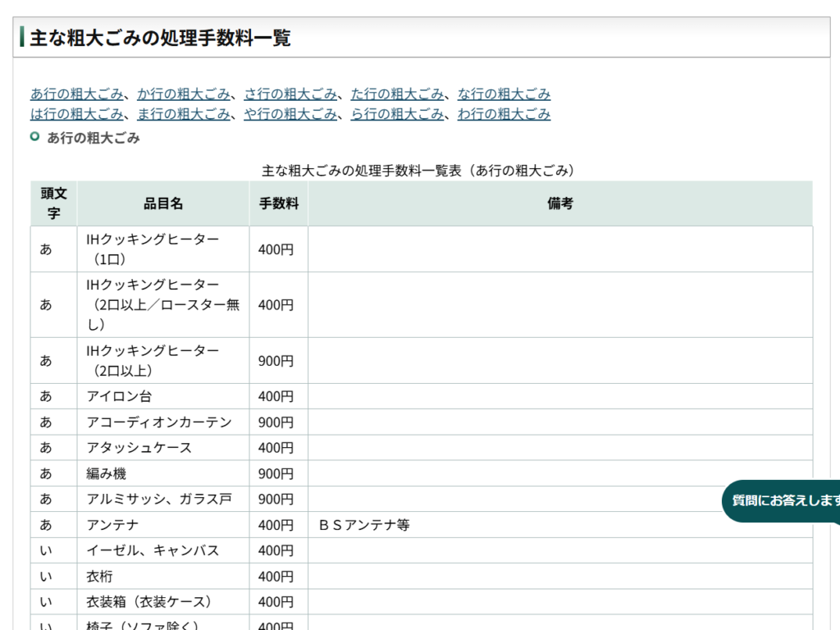This screenshot has height=630, width=840.
Task: Go to さ行の粗大ごみ link
Action: click(290, 94)
